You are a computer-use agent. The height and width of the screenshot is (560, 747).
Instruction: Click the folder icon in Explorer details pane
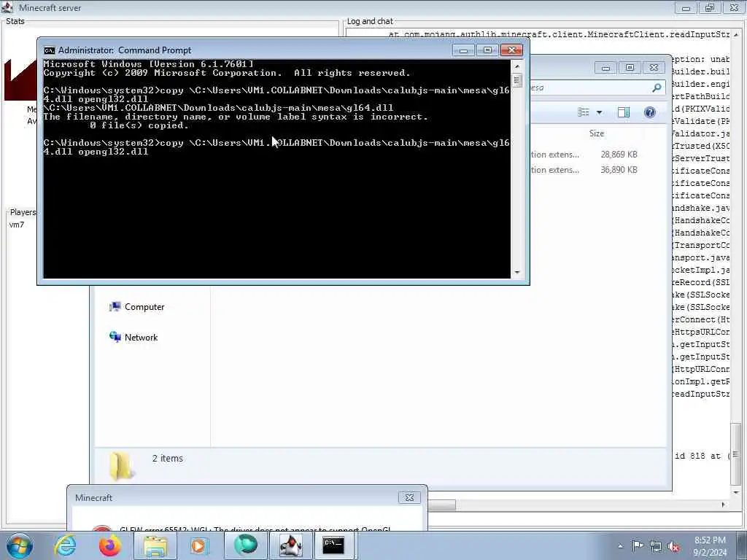point(122,466)
